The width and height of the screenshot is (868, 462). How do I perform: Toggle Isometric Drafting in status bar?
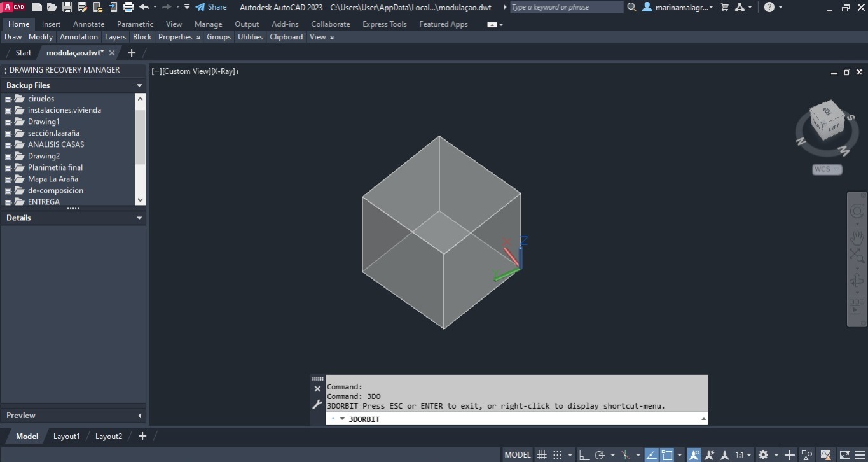point(626,455)
